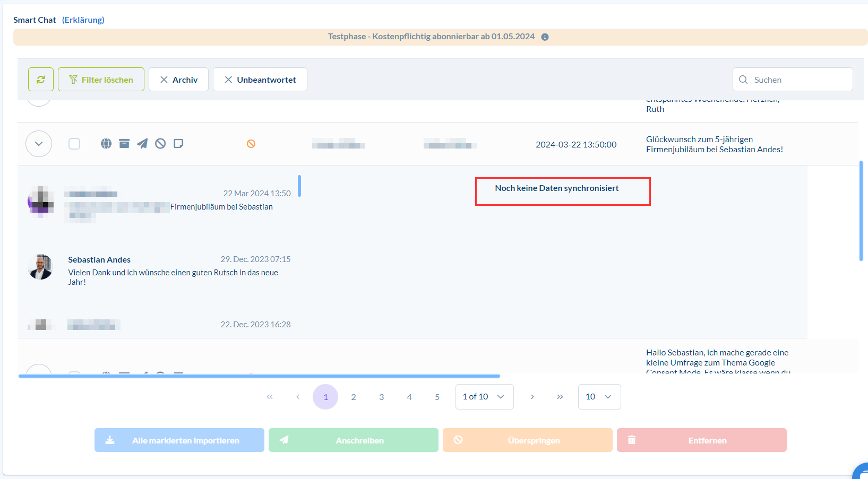Open the rows-per-page dropdown showing 10
This screenshot has width=868, height=479.
pos(599,397)
